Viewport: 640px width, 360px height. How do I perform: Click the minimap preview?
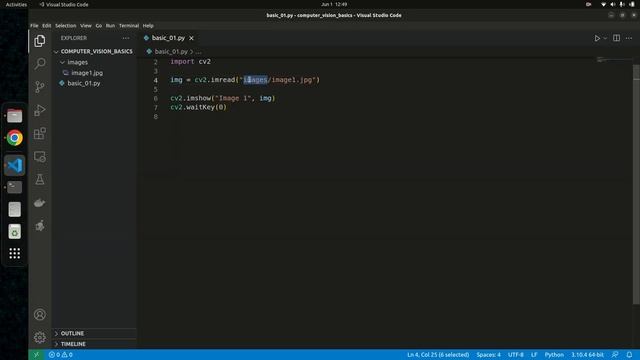pos(614,60)
